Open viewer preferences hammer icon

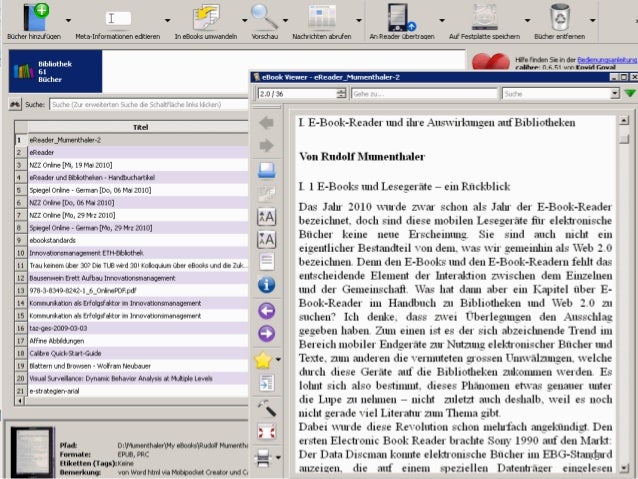pos(267,408)
